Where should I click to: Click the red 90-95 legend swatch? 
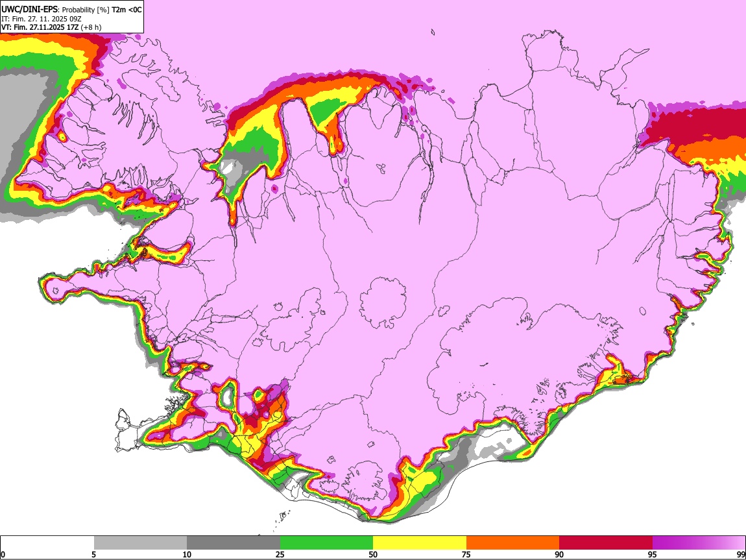coord(606,543)
